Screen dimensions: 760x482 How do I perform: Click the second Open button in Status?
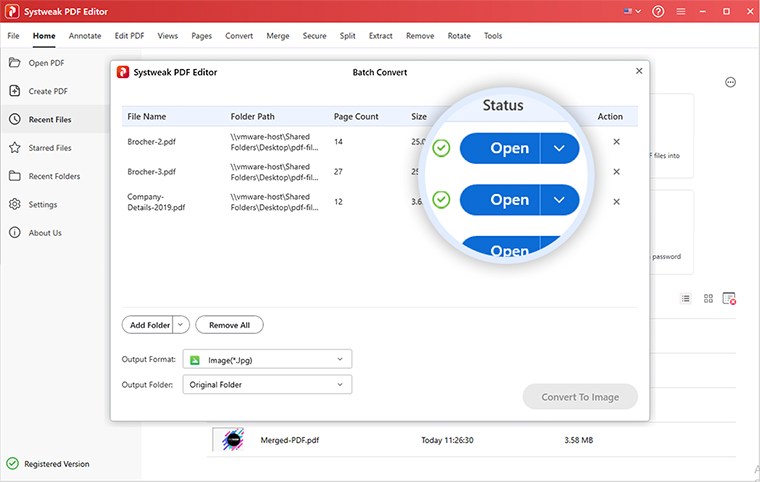(x=500, y=200)
